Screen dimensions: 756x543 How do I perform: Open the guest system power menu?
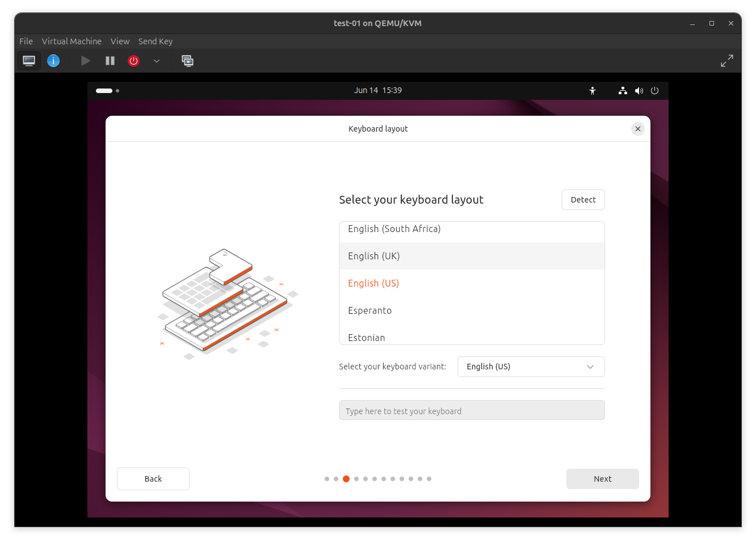655,90
